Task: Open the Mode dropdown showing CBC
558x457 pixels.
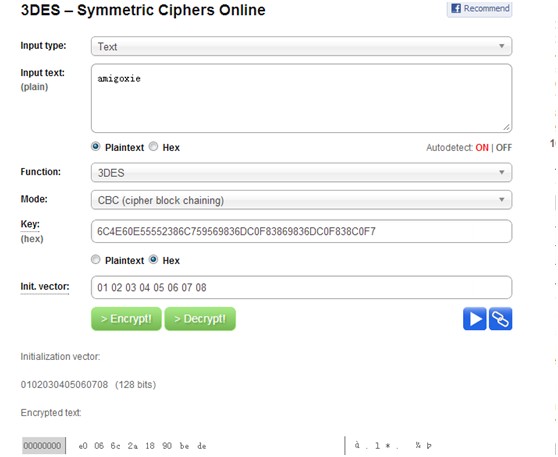Action: [x=301, y=200]
